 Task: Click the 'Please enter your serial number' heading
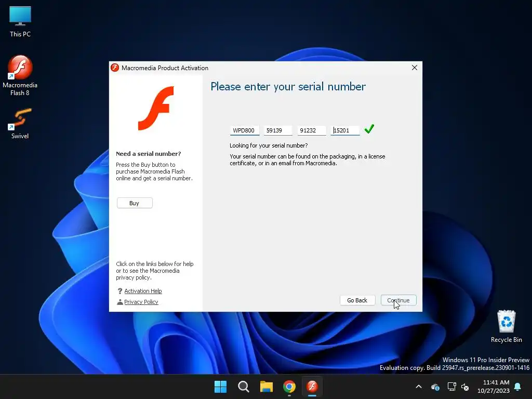pyautogui.click(x=288, y=87)
